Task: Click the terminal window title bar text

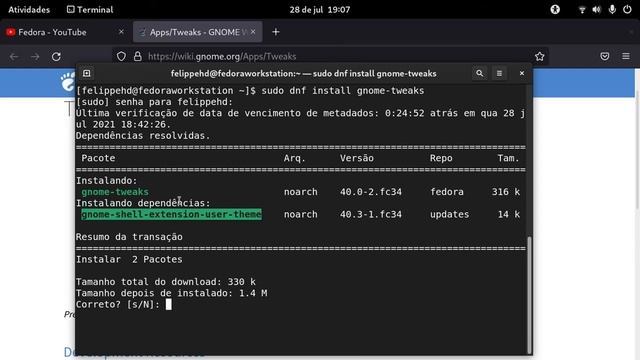Action: point(304,73)
